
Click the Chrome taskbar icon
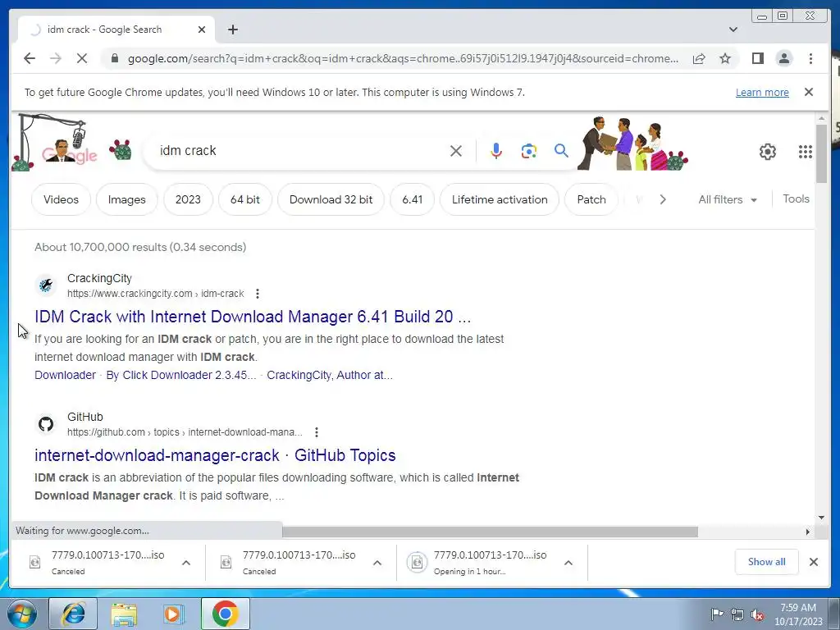[225, 614]
